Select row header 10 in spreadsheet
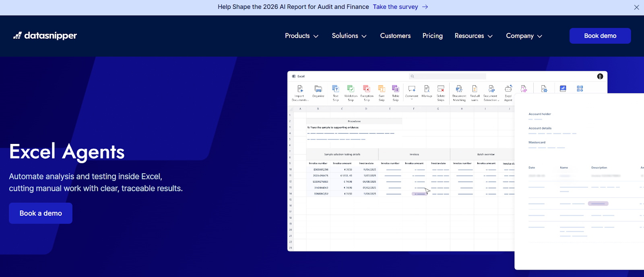Image resolution: width=644 pixels, height=277 pixels. [290, 170]
